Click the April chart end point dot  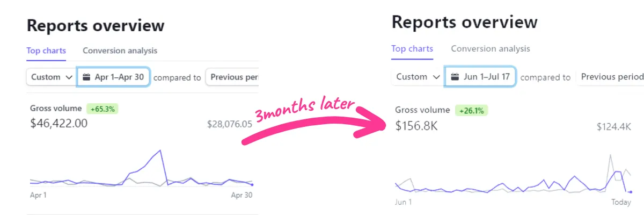[252, 184]
